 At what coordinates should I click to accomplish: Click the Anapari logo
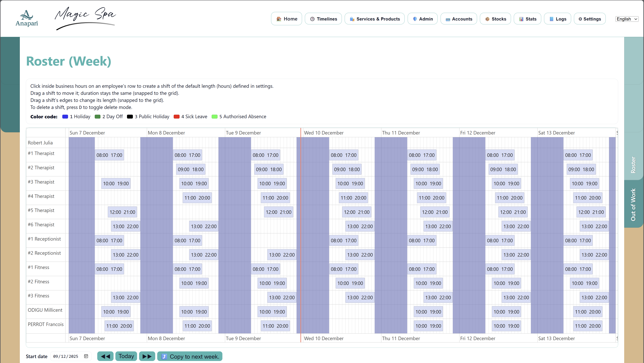[27, 18]
